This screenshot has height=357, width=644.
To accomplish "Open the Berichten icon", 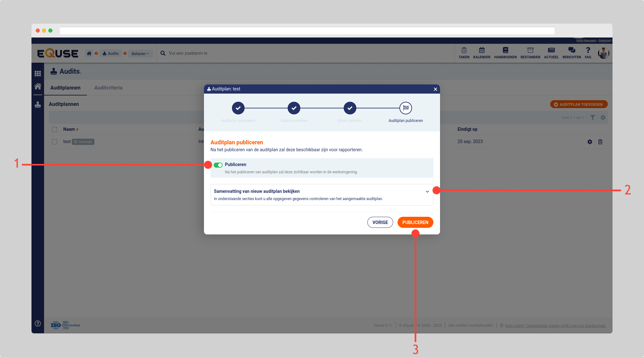I will (572, 53).
